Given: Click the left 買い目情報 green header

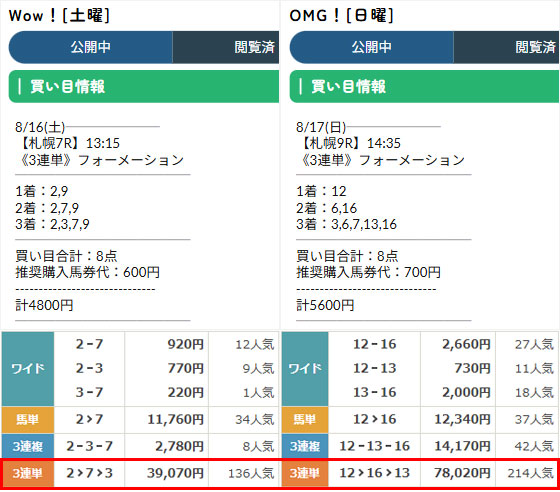Looking at the screenshot, I should point(144,86).
